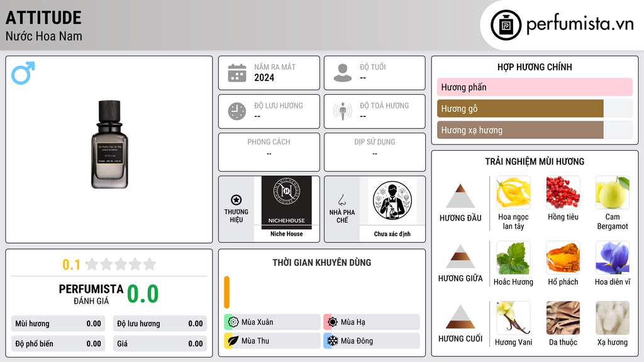644x362 pixels.
Task: Select the Hương phấn accord bar
Action: coord(535,87)
